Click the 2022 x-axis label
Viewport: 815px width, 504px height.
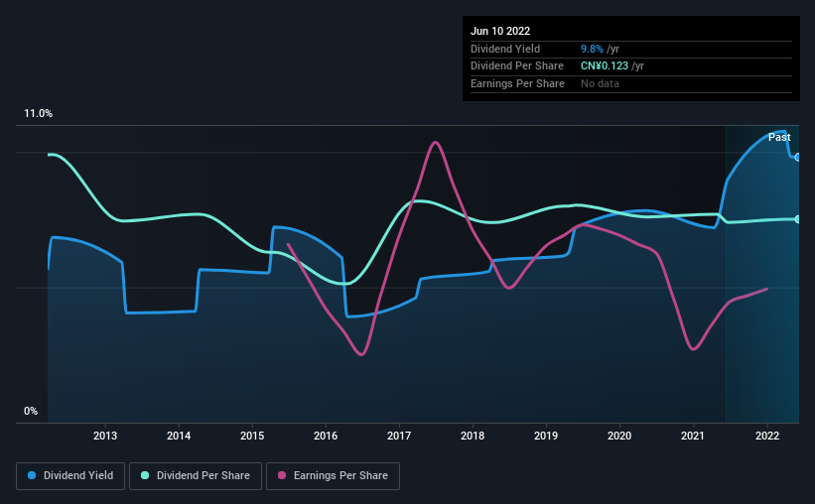767,436
